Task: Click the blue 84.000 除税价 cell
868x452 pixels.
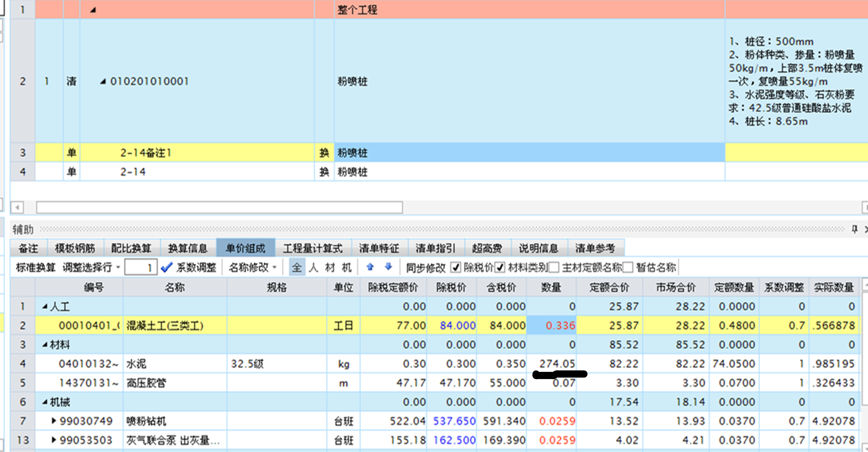Action: click(452, 325)
